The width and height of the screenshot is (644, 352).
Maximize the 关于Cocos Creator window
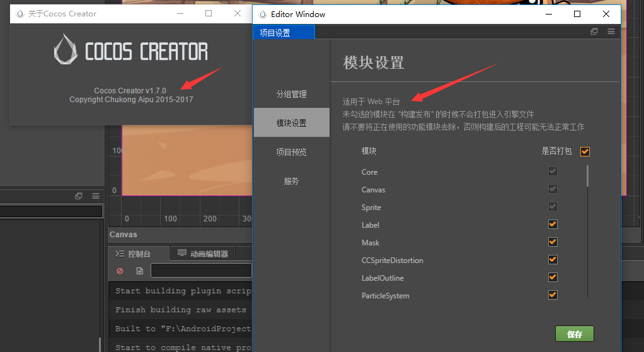[209, 14]
